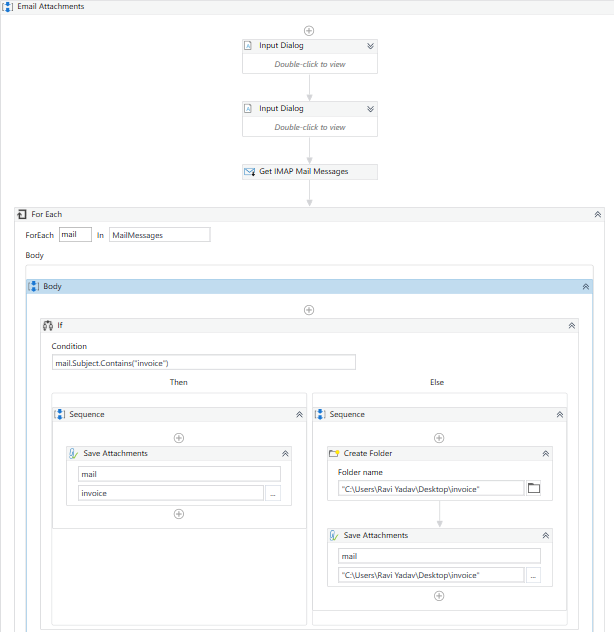Click the plus icon above first Input Dialog
614x632 pixels.
coord(309,31)
